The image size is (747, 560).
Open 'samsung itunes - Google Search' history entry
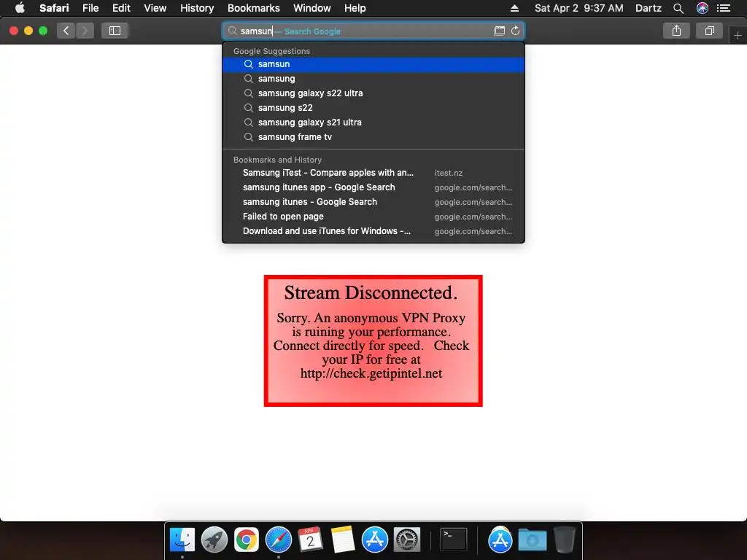[x=373, y=202]
